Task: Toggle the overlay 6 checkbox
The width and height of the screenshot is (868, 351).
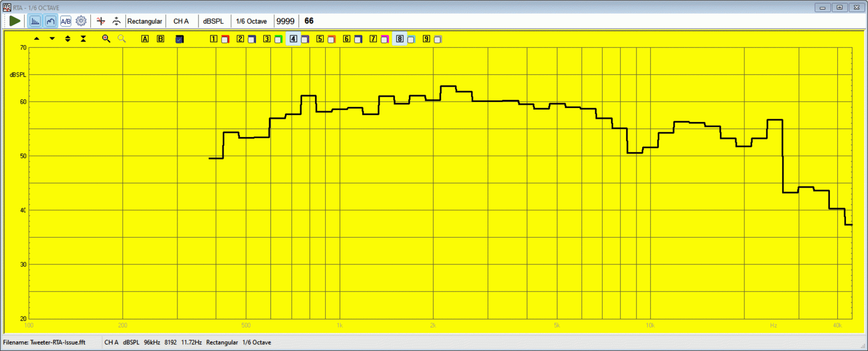Action: click(358, 39)
